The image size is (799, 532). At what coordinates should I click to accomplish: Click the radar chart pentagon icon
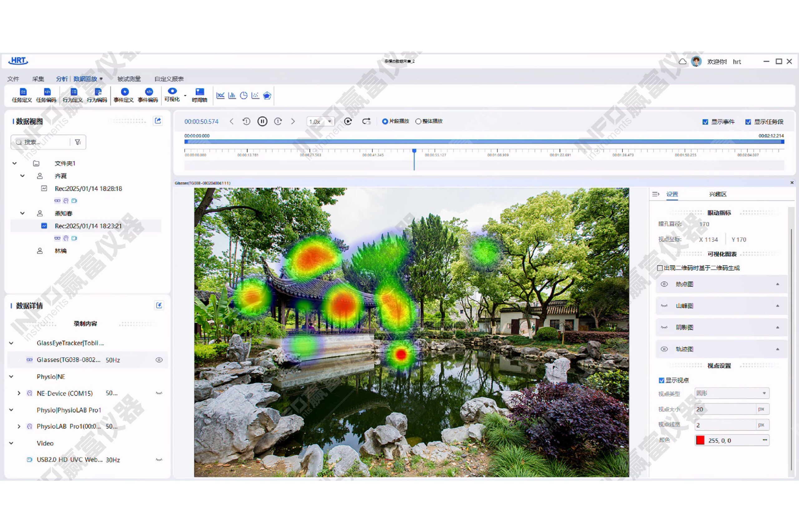tap(267, 96)
